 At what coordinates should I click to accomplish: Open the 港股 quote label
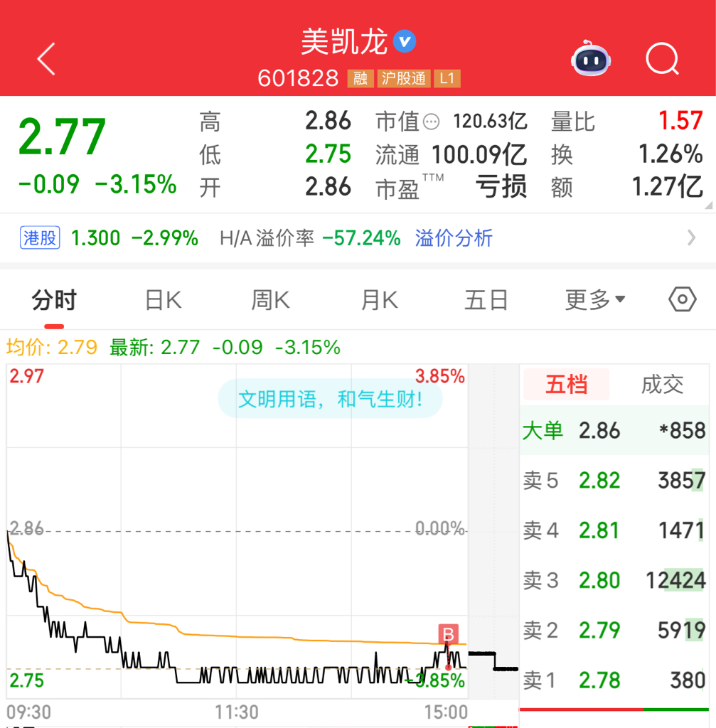(40, 237)
